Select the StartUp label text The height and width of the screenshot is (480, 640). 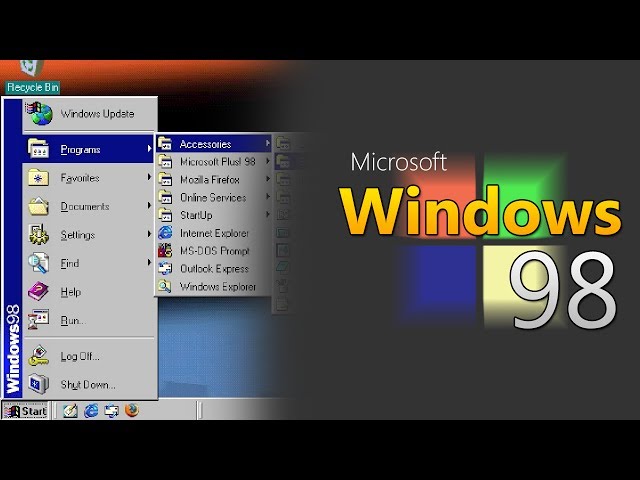196,215
